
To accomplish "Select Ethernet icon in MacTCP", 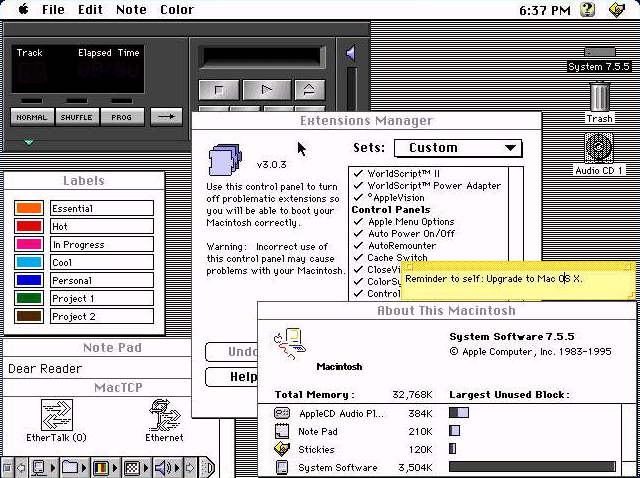I will click(164, 415).
